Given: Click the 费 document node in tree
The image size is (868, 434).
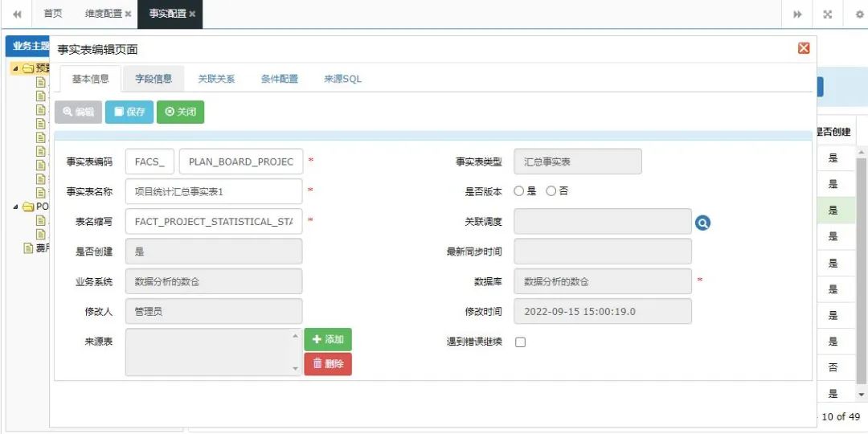Looking at the screenshot, I should click(36, 248).
